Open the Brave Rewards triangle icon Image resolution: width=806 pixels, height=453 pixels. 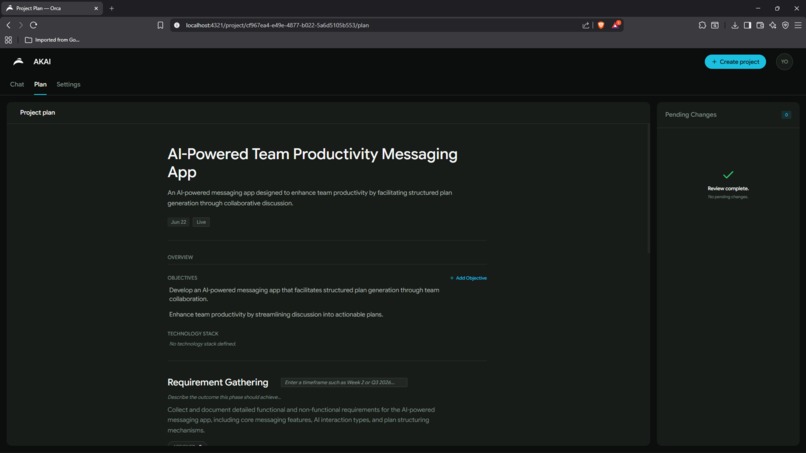[x=616, y=25]
